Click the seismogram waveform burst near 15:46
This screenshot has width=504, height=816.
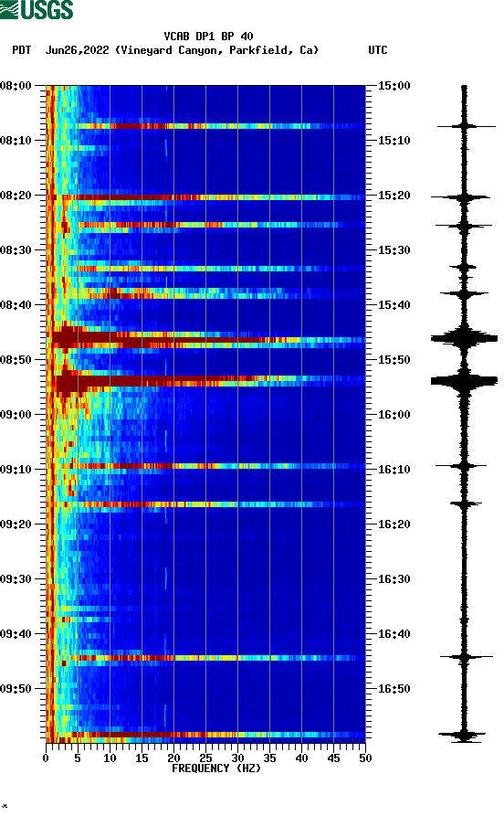pos(464,339)
